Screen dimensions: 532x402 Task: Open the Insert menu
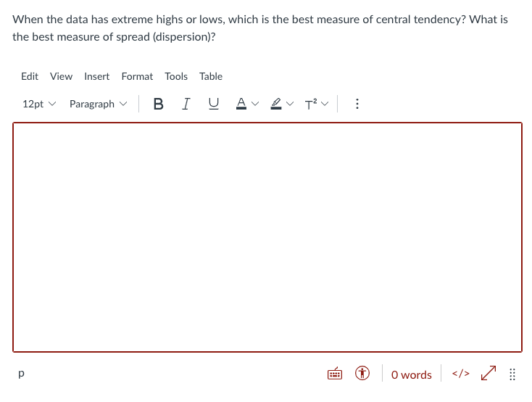[x=96, y=76]
